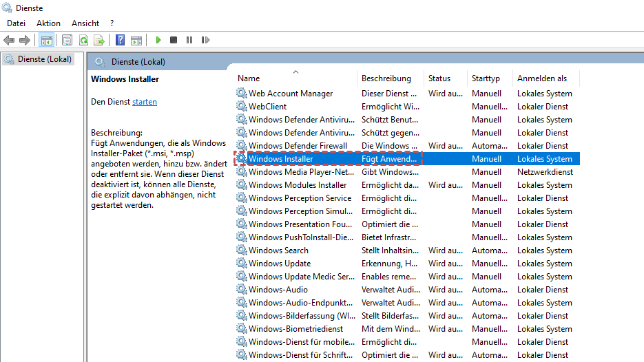Screen dimensions: 644x362
Task: Select the WebClient service name
Action: (x=267, y=107)
